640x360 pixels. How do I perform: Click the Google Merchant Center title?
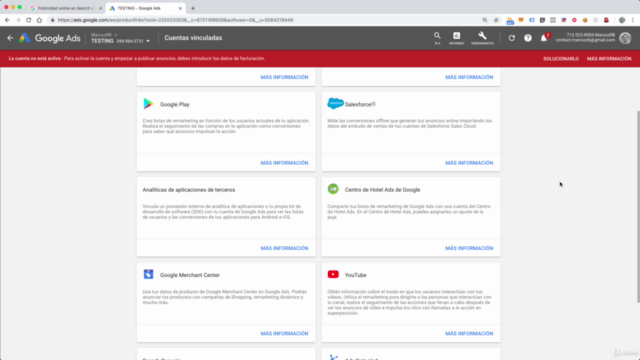[x=190, y=275]
